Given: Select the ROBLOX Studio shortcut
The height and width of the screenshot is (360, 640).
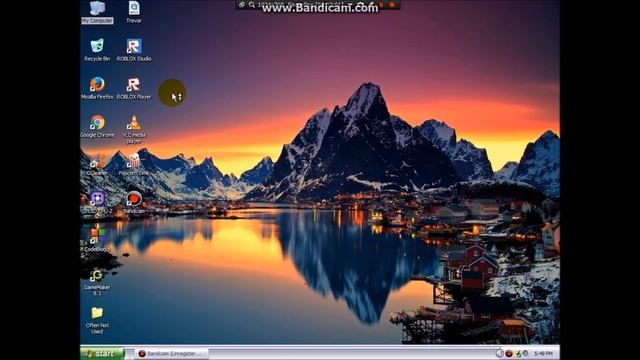Looking at the screenshot, I should coord(134,50).
